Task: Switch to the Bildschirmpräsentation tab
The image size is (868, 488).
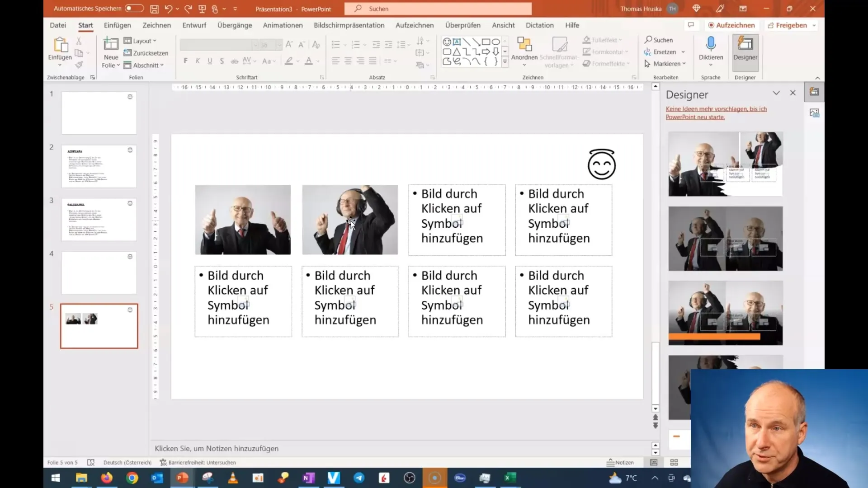Action: point(349,25)
